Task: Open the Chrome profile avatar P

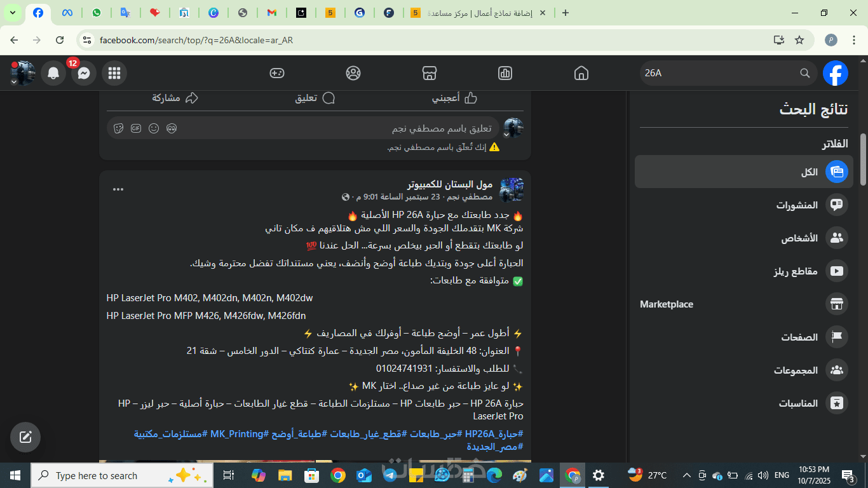Action: click(831, 40)
